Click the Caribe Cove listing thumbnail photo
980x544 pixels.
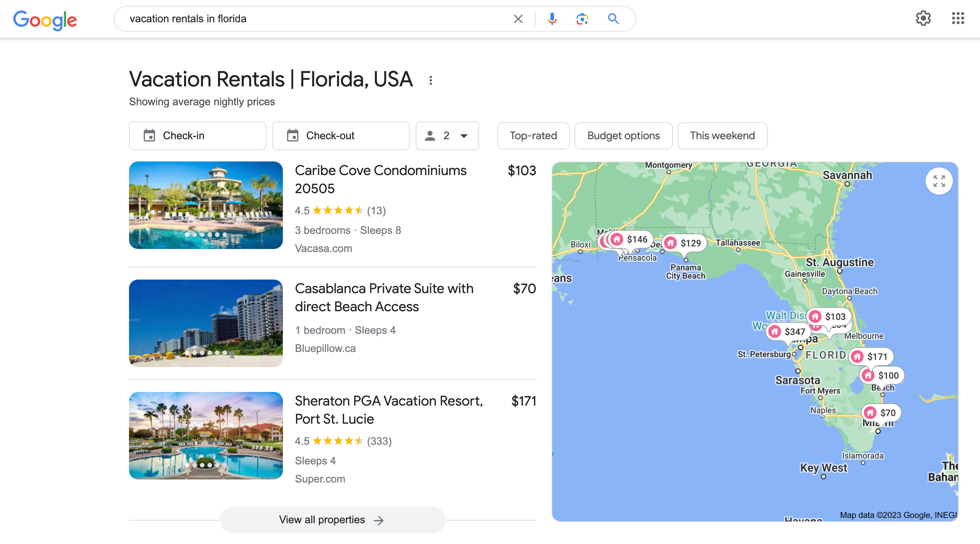206,206
